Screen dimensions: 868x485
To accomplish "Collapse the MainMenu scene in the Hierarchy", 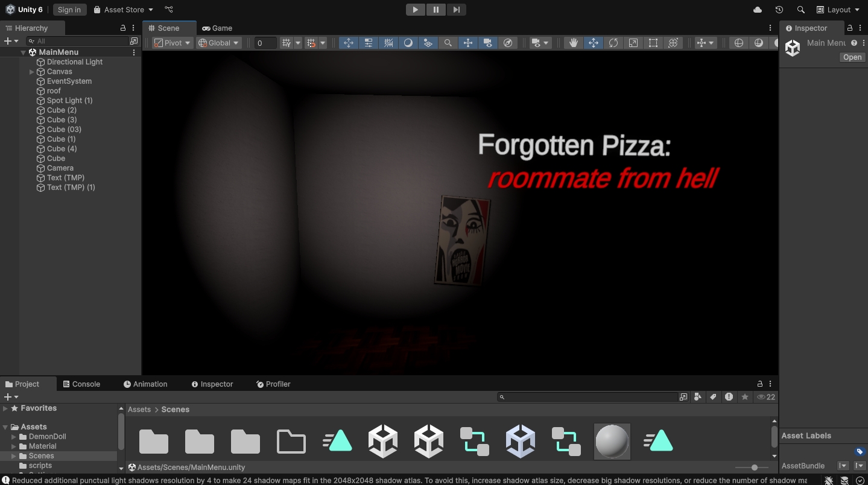I will point(23,52).
